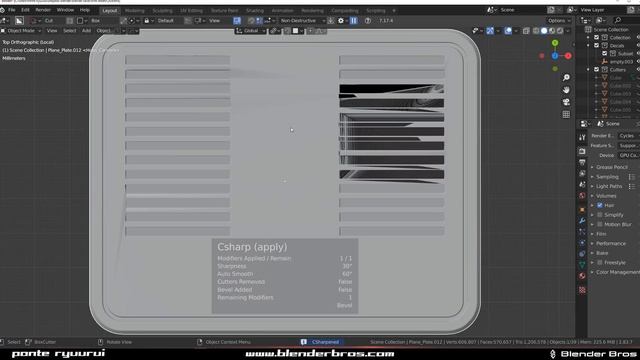Open the Physics properties tab icon
640x360 pixels.
[582, 243]
